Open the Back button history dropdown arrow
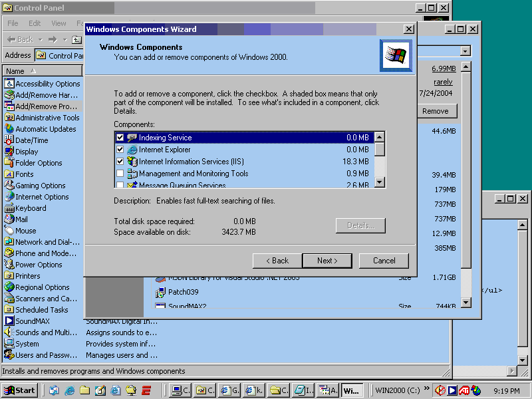Image resolution: width=532 pixels, height=399 pixels. tap(41, 40)
